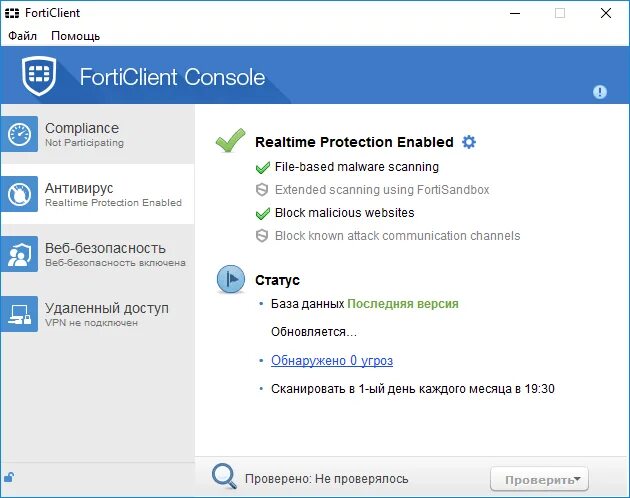
Task: Toggle Block malicious websites checkmark
Action: click(x=263, y=213)
